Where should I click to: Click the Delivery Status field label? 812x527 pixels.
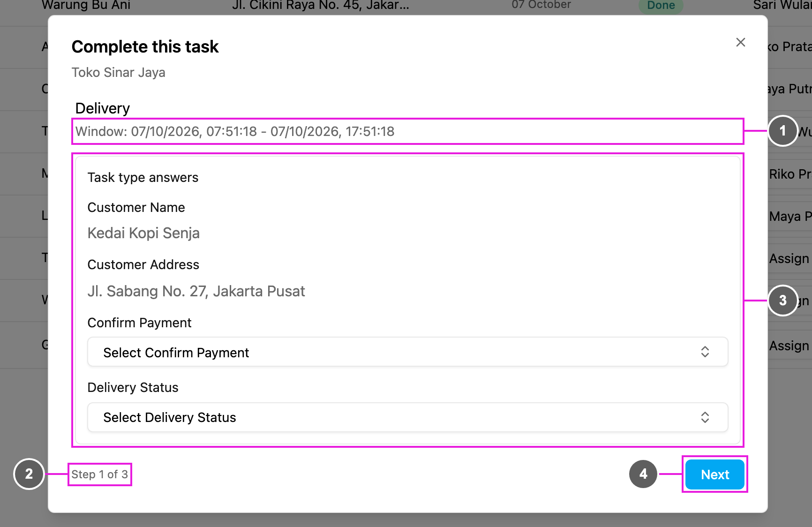click(x=133, y=387)
